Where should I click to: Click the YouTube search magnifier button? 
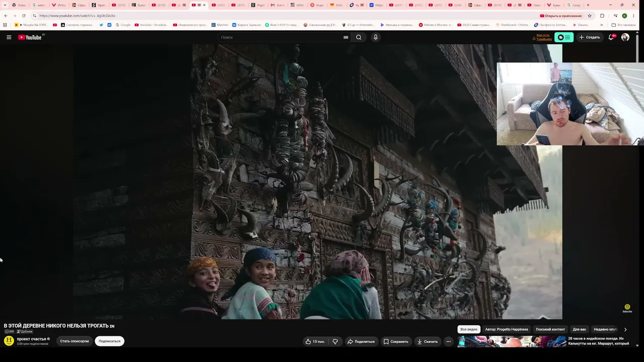[x=359, y=37]
